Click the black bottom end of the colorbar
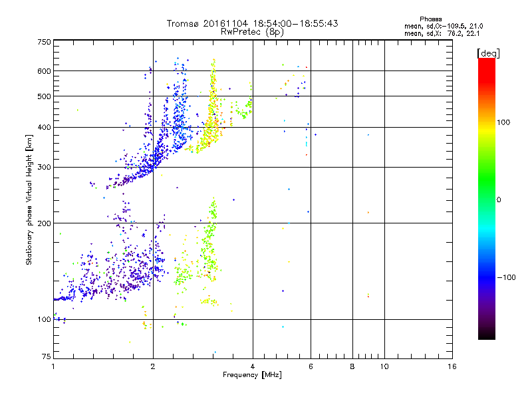 tap(487, 334)
